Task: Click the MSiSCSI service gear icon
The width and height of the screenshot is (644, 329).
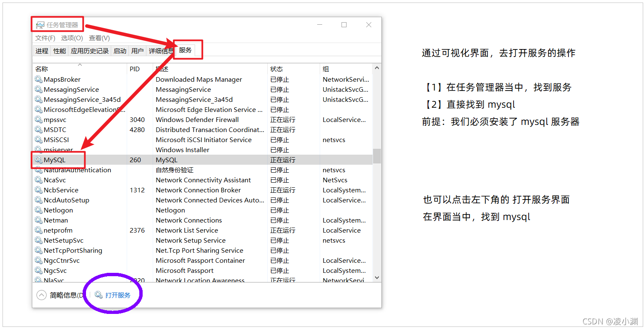Action: click(x=39, y=140)
